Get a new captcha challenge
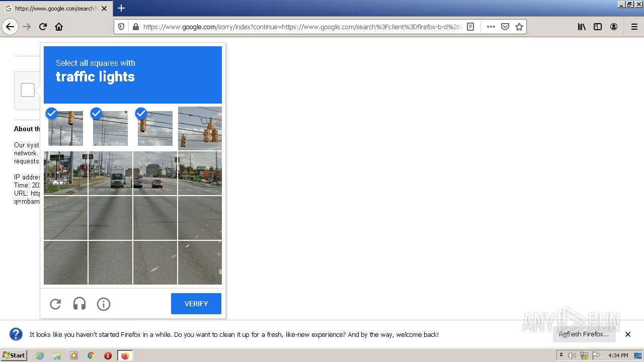 tap(55, 304)
